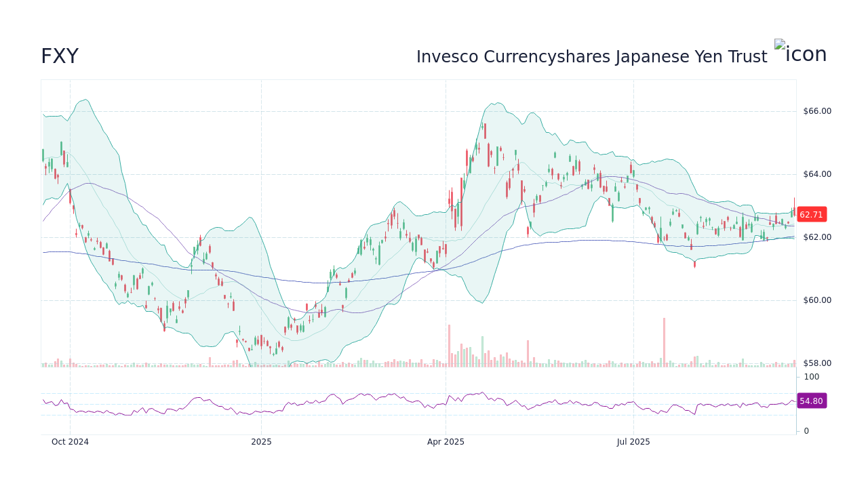Click the purple 54.80 RSI value tag
The width and height of the screenshot is (868, 488).
point(811,401)
